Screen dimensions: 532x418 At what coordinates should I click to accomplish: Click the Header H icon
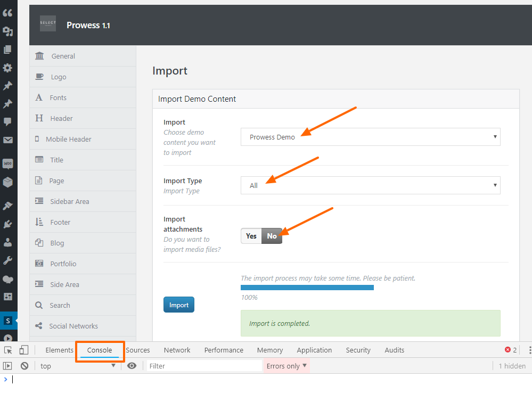pyautogui.click(x=39, y=118)
